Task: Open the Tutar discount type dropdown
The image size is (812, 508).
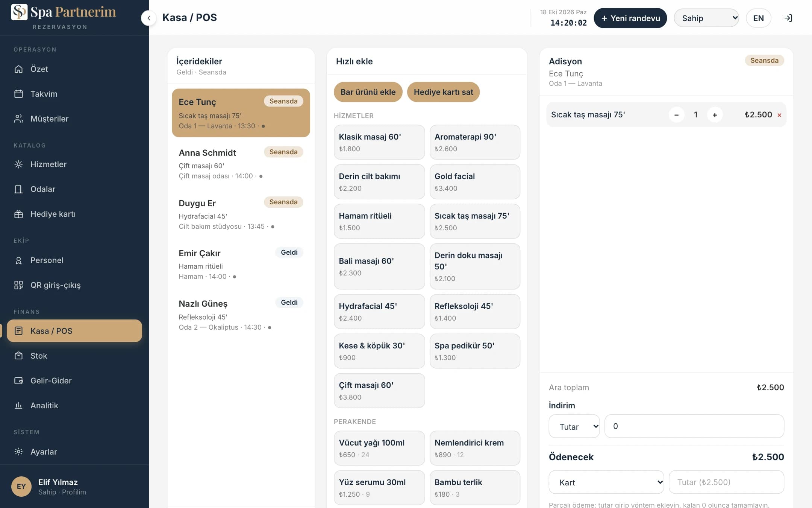Action: (x=574, y=426)
